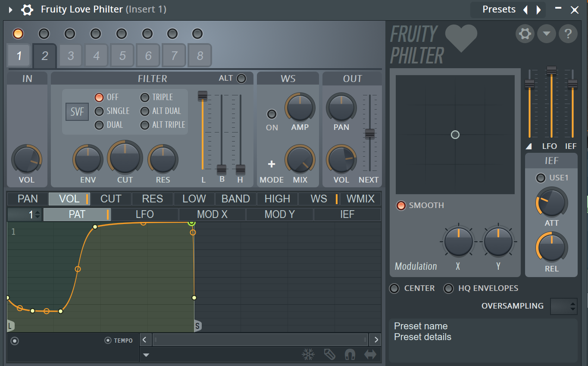Viewport: 588px width, 366px height.
Task: Click the filter CUT knob
Action: point(125,158)
